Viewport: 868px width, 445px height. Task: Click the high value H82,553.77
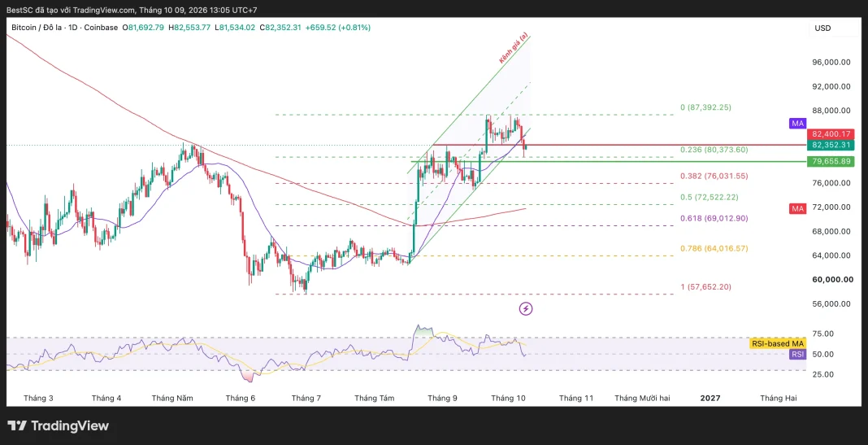pyautogui.click(x=189, y=27)
